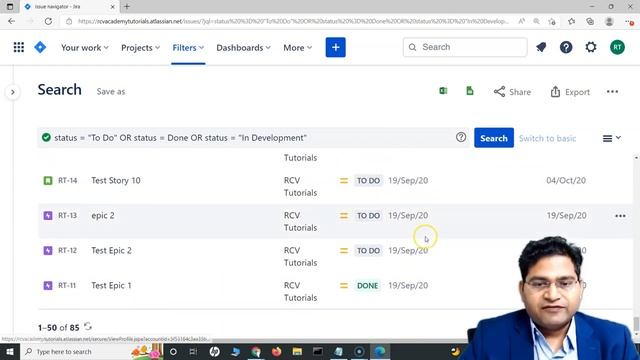The image size is (640, 360).
Task: Click the Share button
Action: pos(512,92)
